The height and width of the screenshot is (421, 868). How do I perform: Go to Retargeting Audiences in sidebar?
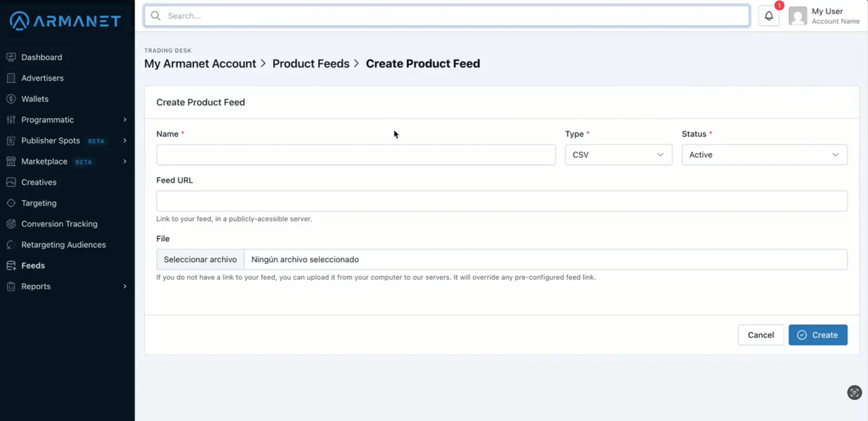[x=63, y=245]
